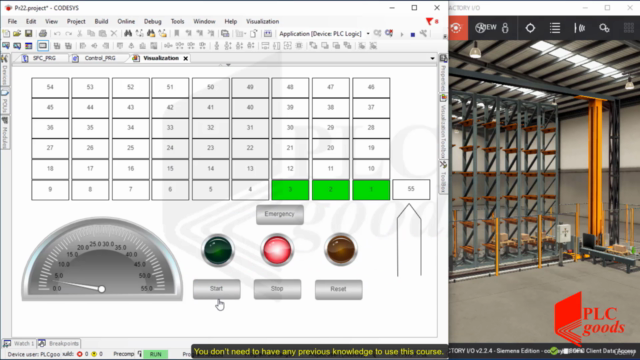Click the up arrow shape below cell 55
This screenshot has width=640, height=360.
409,240
